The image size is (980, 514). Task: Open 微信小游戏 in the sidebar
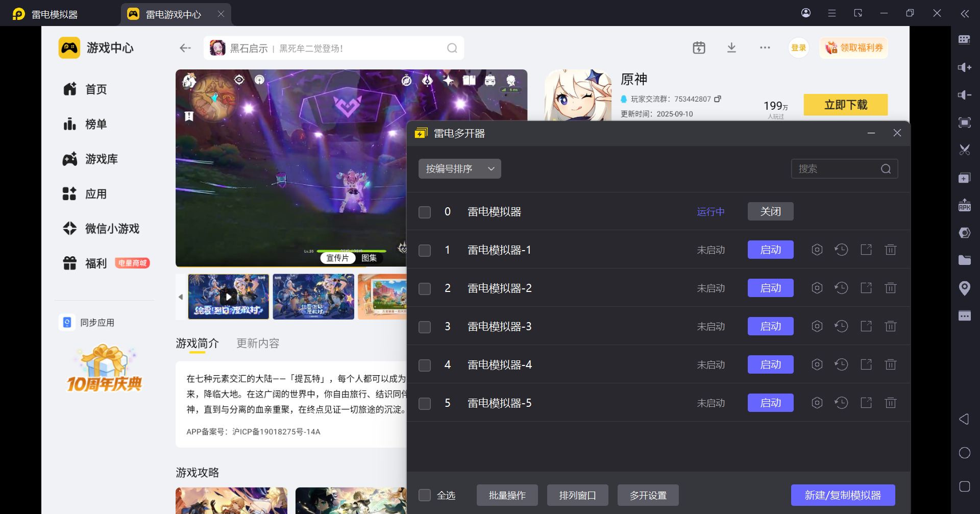(101, 229)
